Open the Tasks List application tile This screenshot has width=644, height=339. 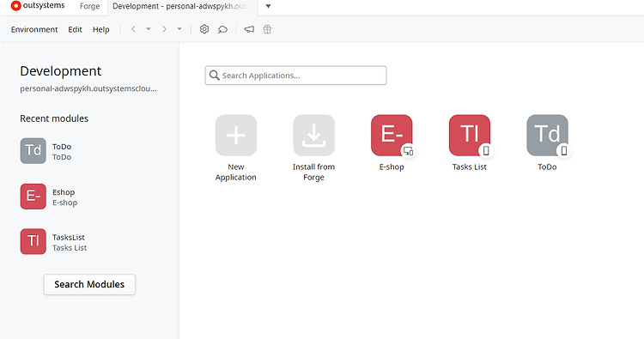tap(470, 135)
